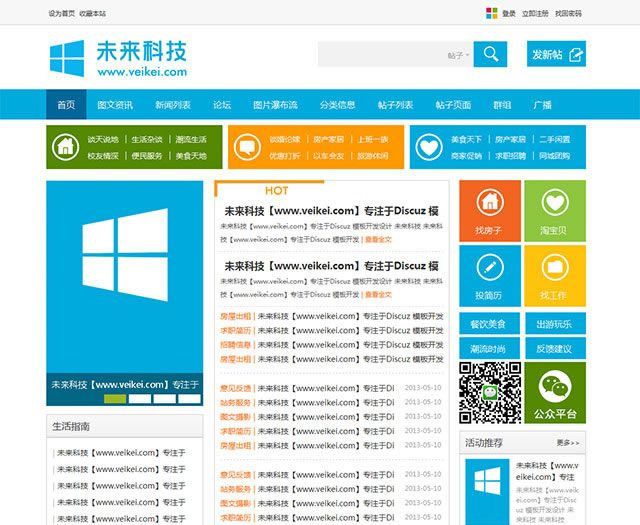The height and width of the screenshot is (525, 640).
Task: Click the compose icon on 发新帖
Action: (576, 54)
